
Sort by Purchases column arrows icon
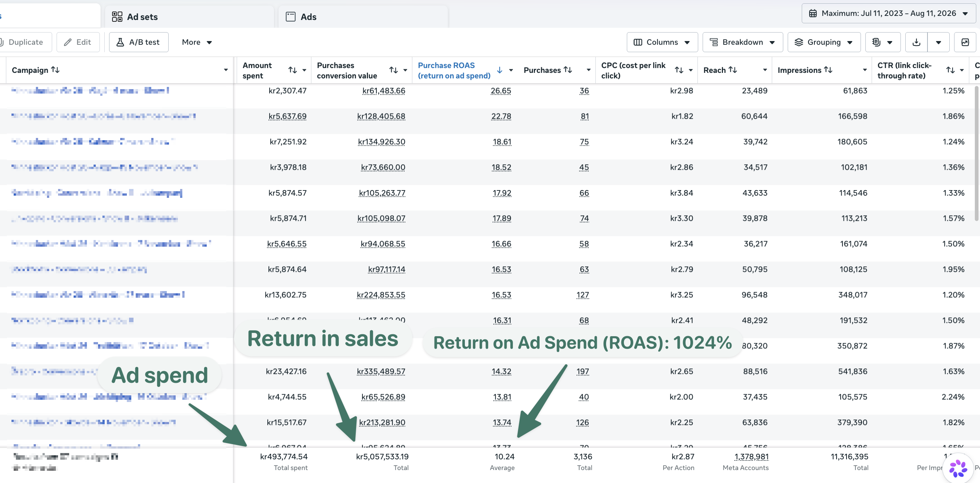568,70
